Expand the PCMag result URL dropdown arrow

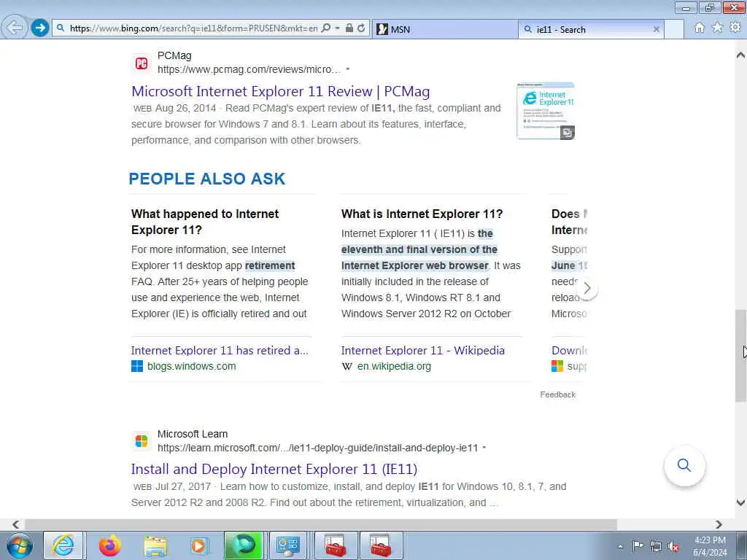(348, 69)
